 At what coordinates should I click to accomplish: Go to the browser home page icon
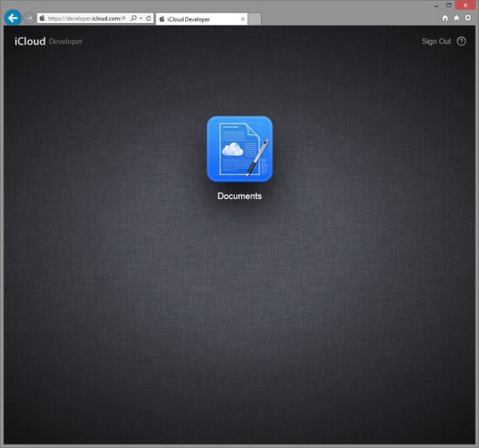pos(445,18)
